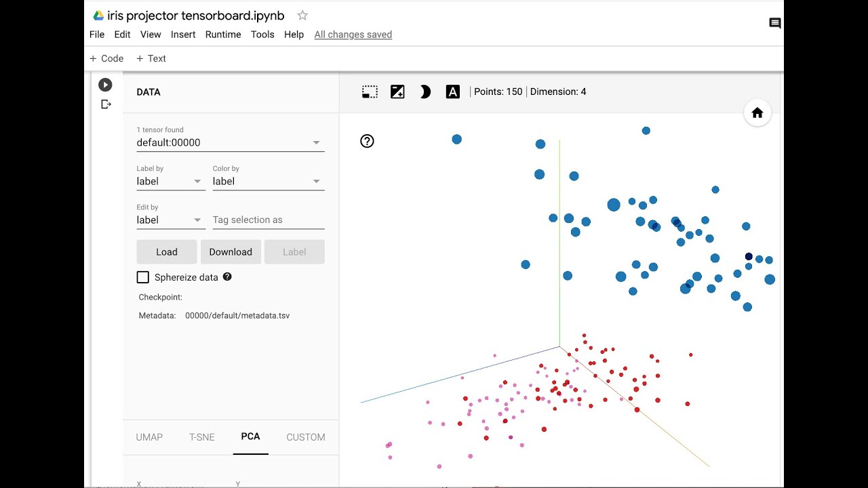Image resolution: width=868 pixels, height=488 pixels.
Task: Click the Tag selection as field
Action: [269, 220]
